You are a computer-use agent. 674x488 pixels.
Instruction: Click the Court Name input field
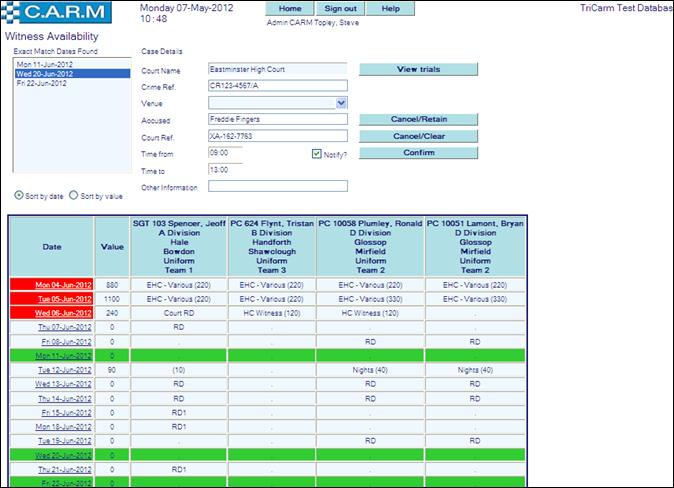(x=277, y=70)
